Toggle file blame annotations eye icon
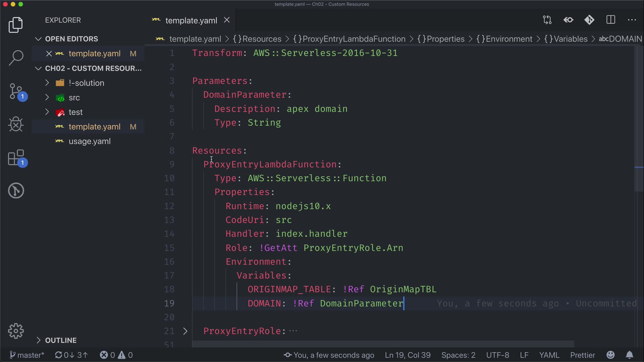The width and height of the screenshot is (644, 362). tap(568, 20)
